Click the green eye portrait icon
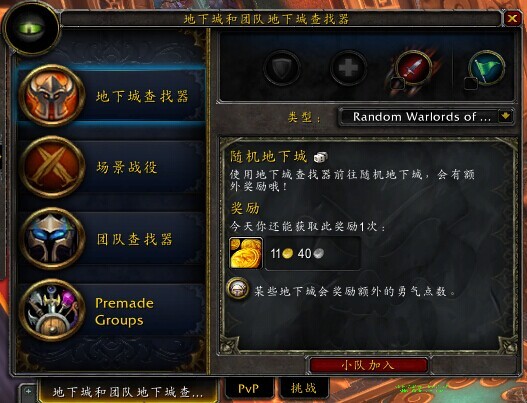This screenshot has height=403, width=527. click(31, 28)
